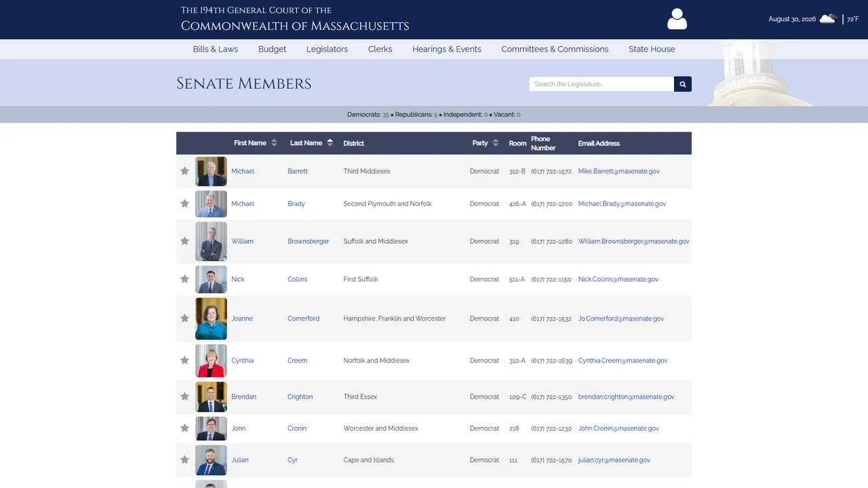Screen dimensions: 868x488
Task: Click the search magnifier button
Action: pyautogui.click(x=683, y=84)
